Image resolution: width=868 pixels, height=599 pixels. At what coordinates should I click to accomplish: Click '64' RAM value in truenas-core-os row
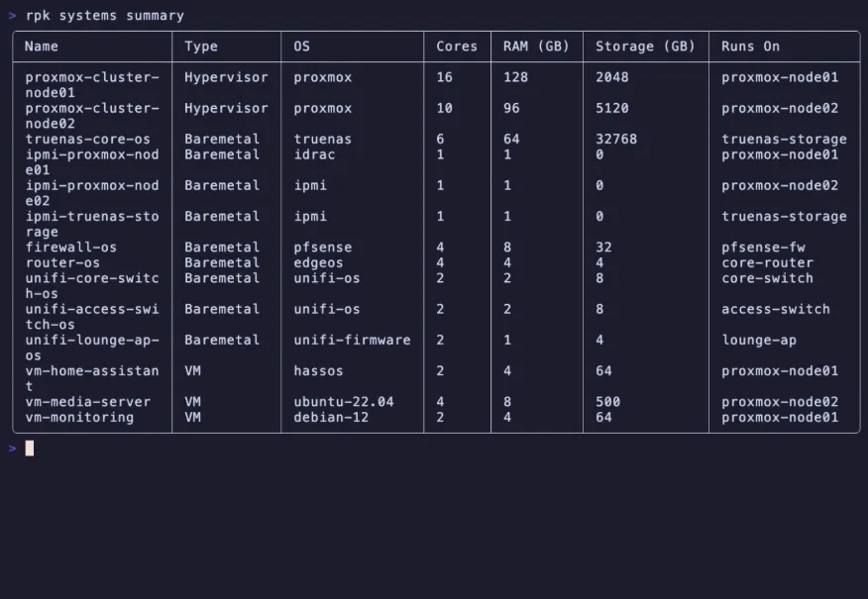[511, 139]
